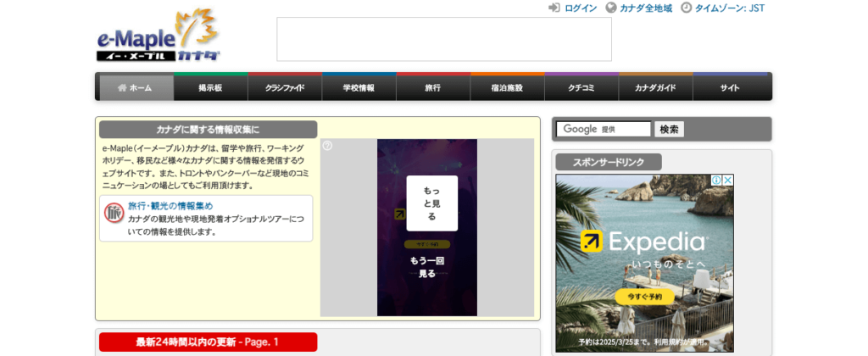Click the スポンサードリンク heading
Image resolution: width=868 pixels, height=356 pixels.
(609, 162)
